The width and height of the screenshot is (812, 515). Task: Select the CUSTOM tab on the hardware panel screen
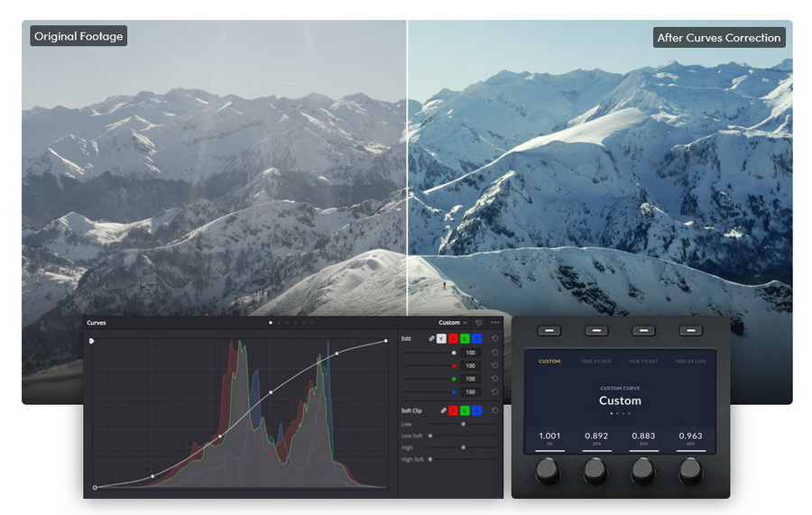pos(549,362)
